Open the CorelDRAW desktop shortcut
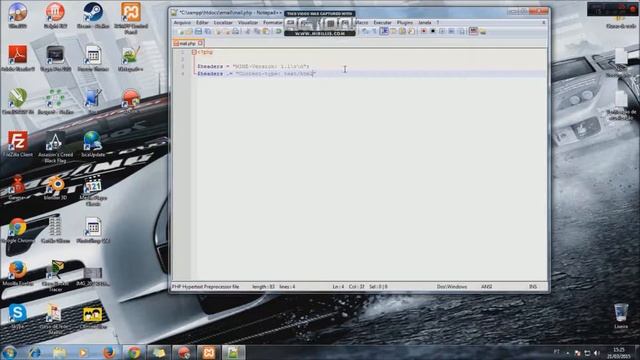The height and width of the screenshot is (360, 640). tap(18, 101)
